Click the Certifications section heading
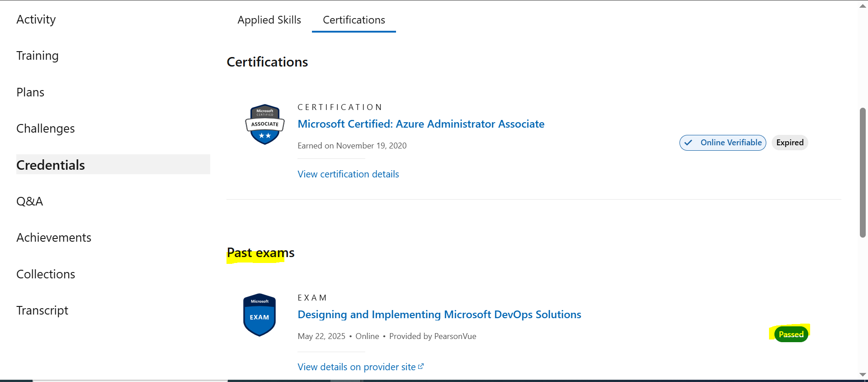 pyautogui.click(x=267, y=62)
